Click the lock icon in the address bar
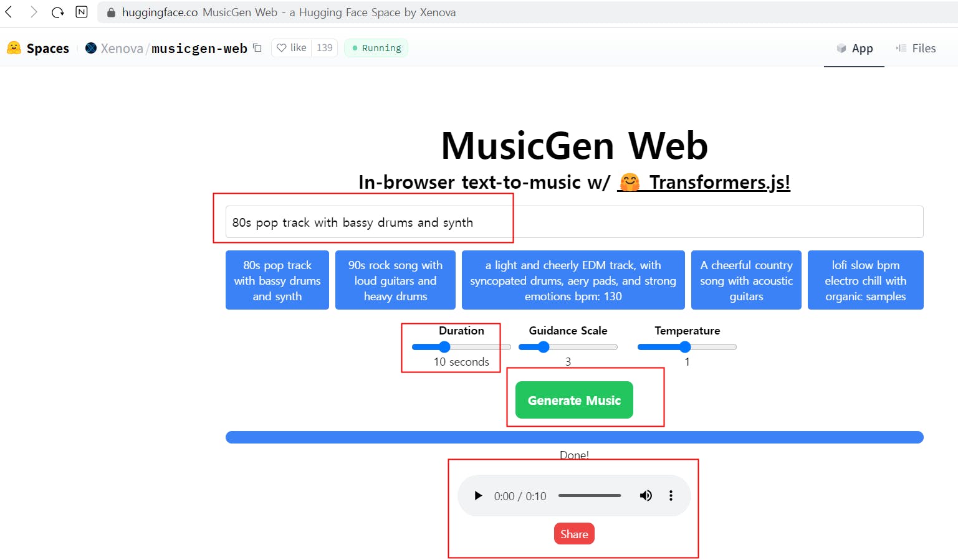 [111, 12]
